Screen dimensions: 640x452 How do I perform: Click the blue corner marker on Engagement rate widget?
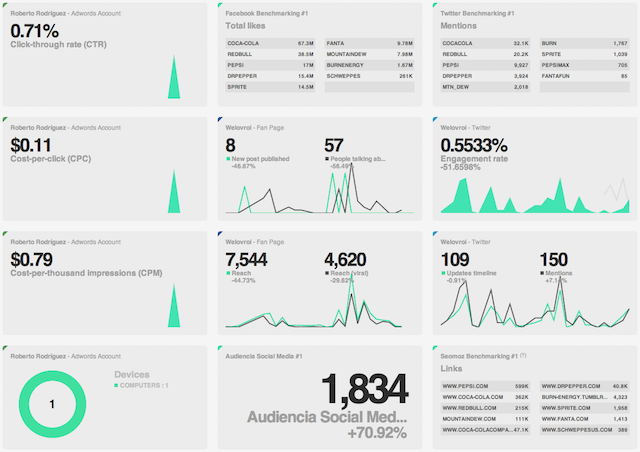(435, 119)
